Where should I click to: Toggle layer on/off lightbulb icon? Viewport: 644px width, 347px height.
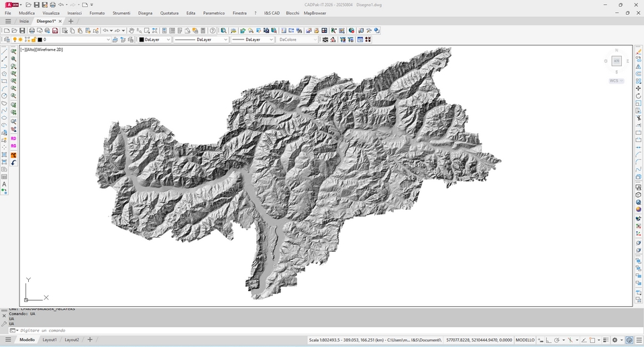point(15,40)
